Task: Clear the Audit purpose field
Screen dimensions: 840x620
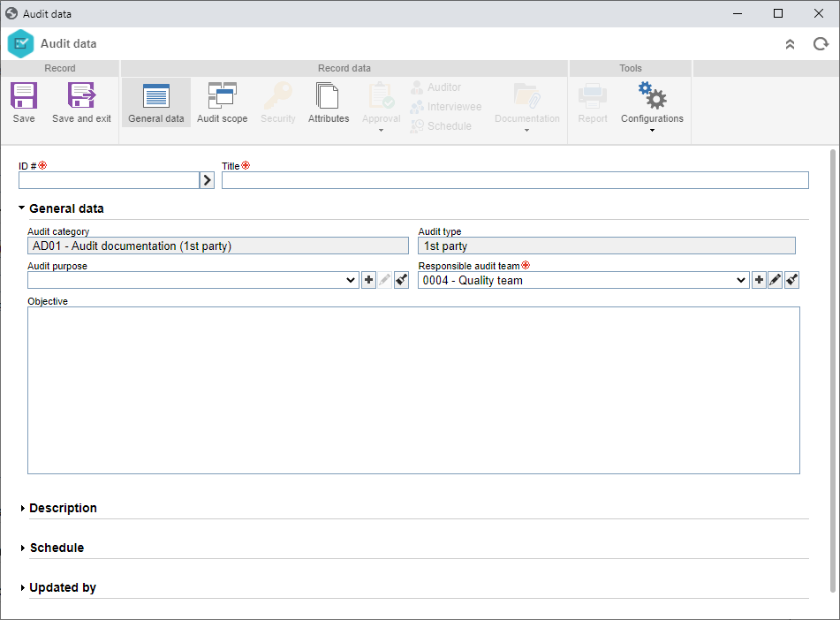Action: (x=401, y=280)
